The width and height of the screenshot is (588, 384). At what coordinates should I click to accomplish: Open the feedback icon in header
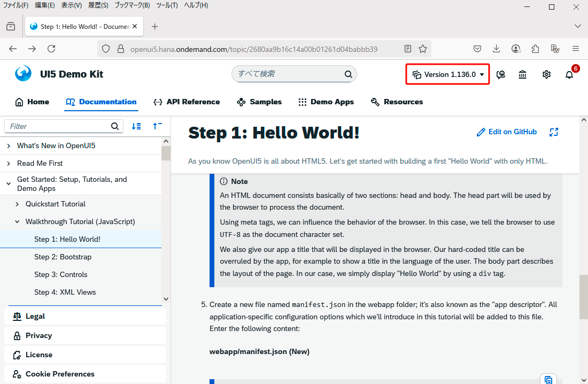pyautogui.click(x=501, y=75)
